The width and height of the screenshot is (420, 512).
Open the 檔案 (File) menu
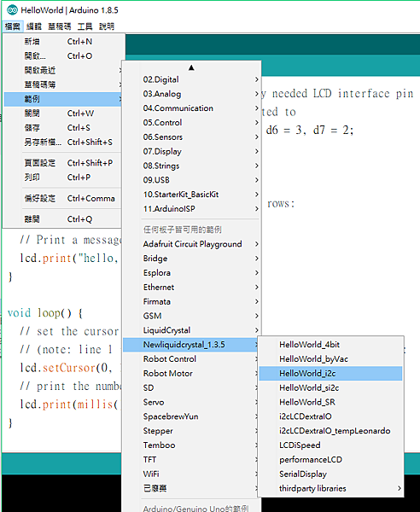click(x=13, y=26)
